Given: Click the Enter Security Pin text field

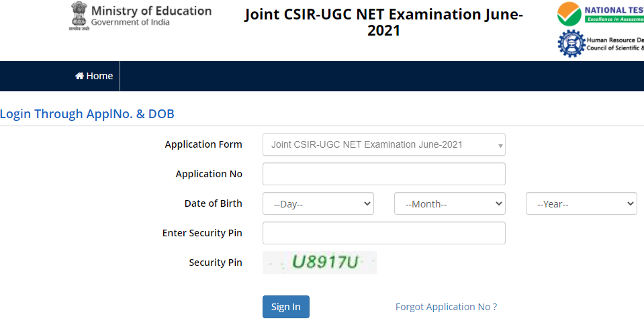Looking at the screenshot, I should click(383, 233).
